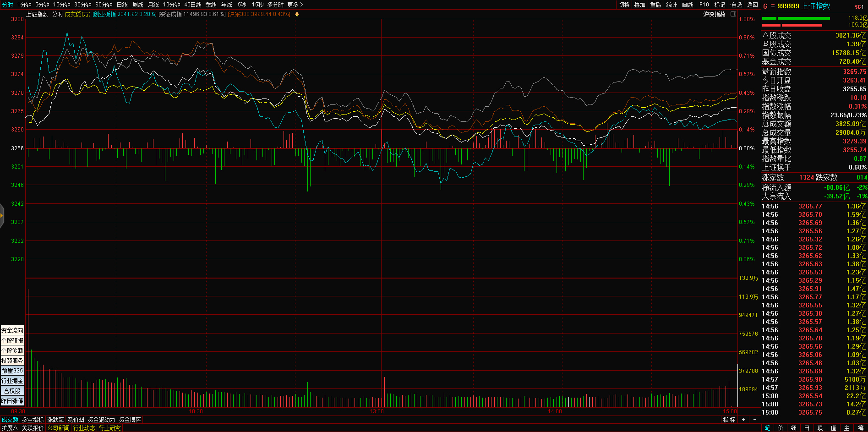The width and height of the screenshot is (868, 432).
Task: Select the 资金博弈 indicator tab
Action: tap(130, 420)
